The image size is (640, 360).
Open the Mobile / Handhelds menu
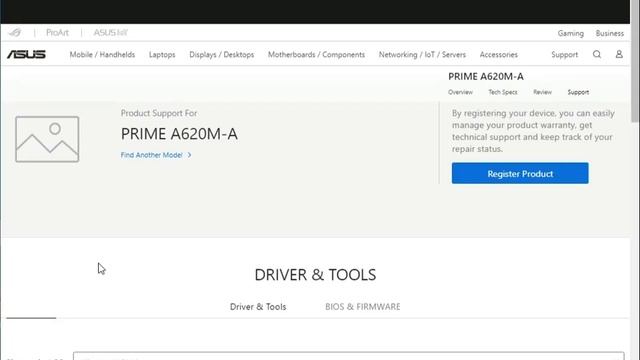coord(102,55)
